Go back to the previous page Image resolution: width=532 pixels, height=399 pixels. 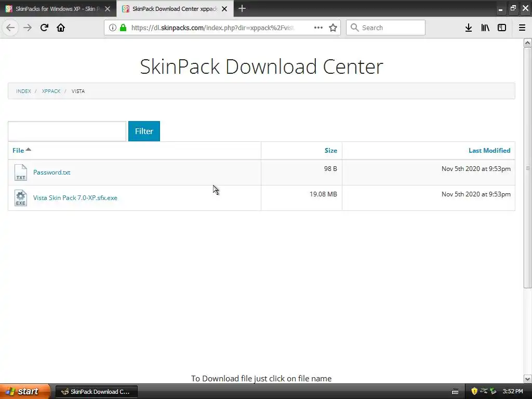tap(10, 28)
